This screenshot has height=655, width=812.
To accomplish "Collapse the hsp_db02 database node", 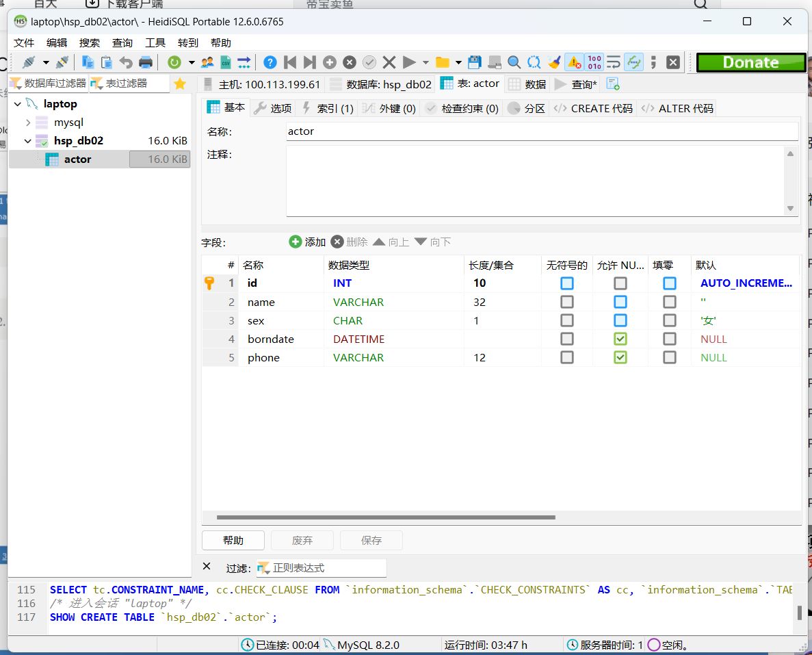I will [28, 141].
